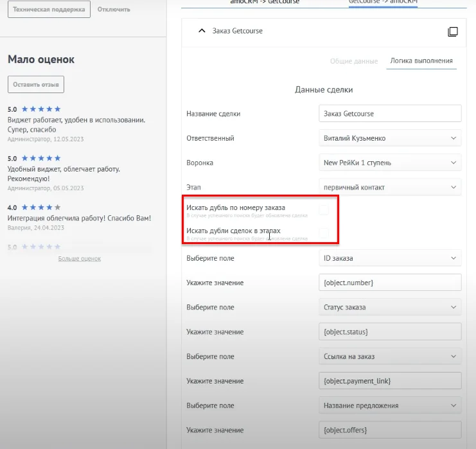Toggle Искать дубли сделок в этапах checkbox

(x=324, y=232)
